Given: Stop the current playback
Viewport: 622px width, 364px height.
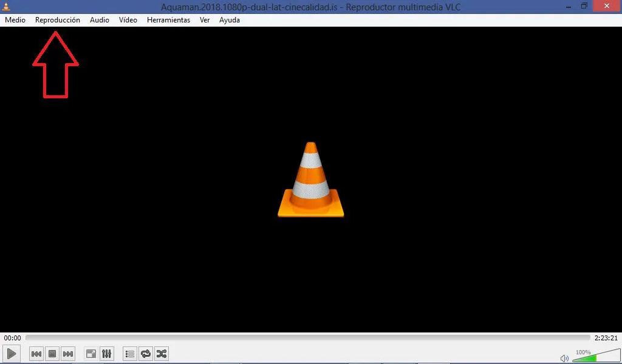Looking at the screenshot, I should pyautogui.click(x=52, y=354).
